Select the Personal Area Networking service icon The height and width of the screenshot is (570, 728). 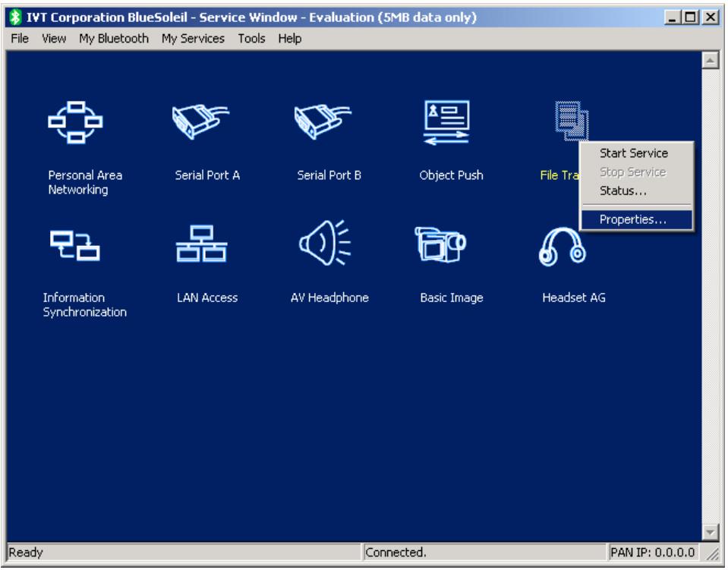pos(75,122)
